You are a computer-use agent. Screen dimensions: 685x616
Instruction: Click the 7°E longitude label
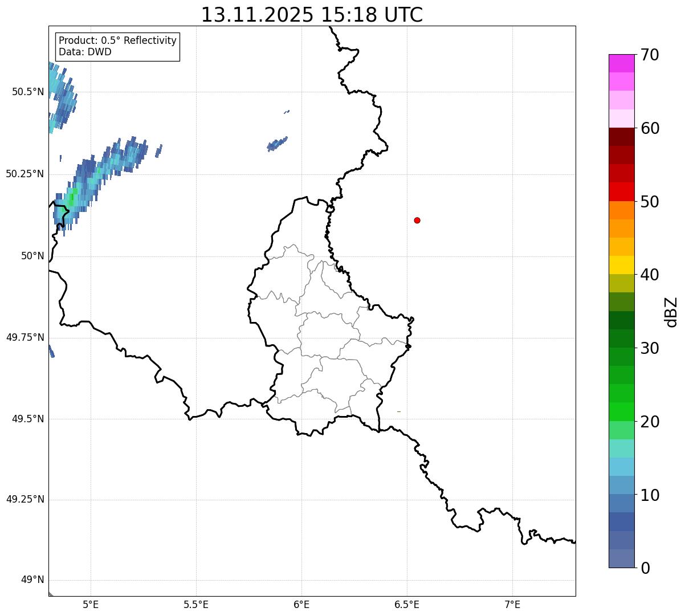tap(512, 605)
